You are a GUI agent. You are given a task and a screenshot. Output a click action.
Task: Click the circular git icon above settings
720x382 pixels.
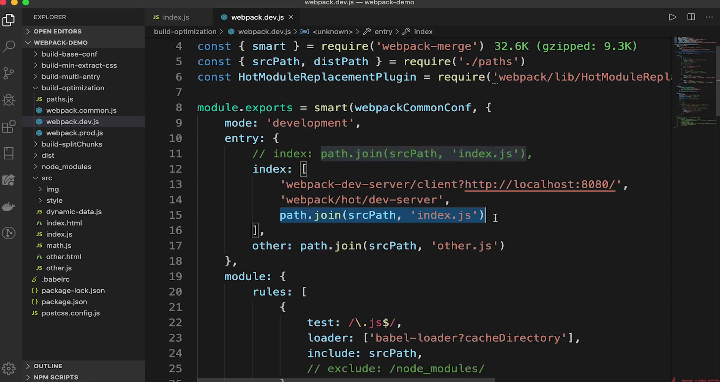click(9, 233)
